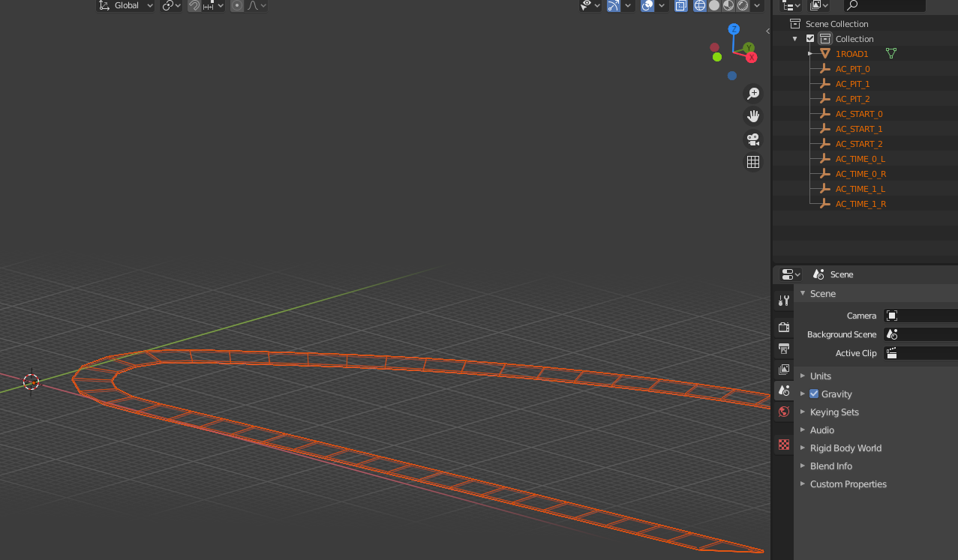Open the Global transform orientation dropdown
This screenshot has height=560, width=958.
pyautogui.click(x=126, y=5)
